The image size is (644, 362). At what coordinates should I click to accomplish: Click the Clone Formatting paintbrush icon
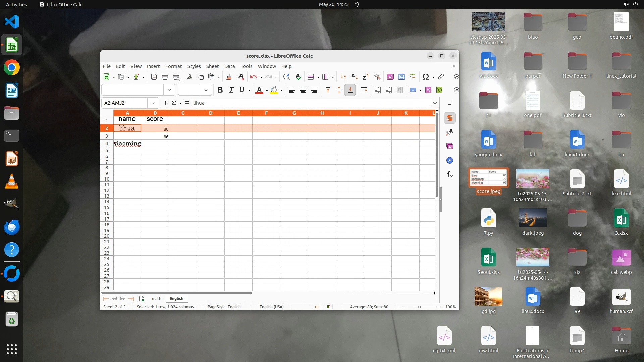pos(229,77)
